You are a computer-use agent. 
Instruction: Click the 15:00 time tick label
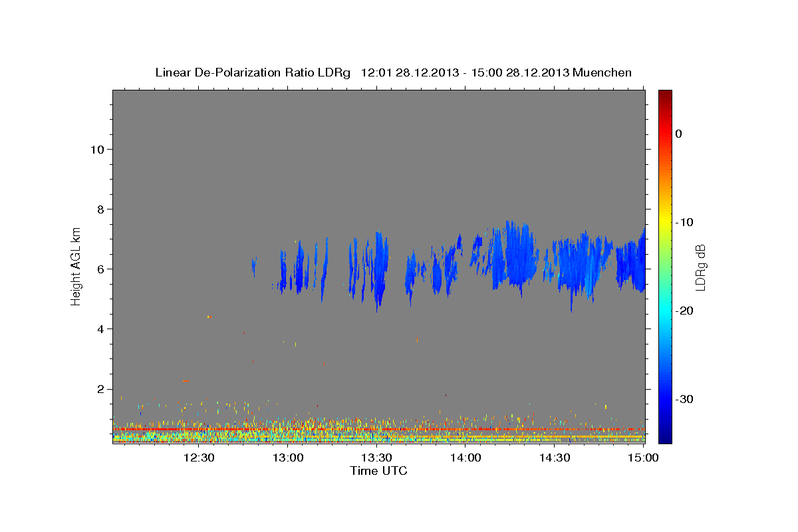[x=643, y=458]
